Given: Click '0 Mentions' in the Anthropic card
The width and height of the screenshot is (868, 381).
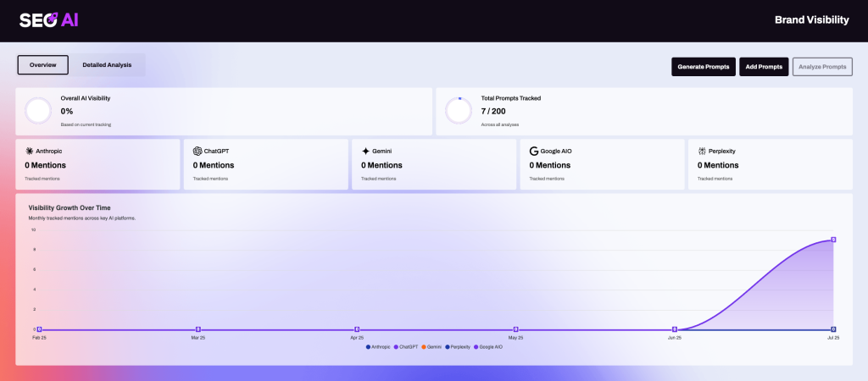Looking at the screenshot, I should 46,165.
